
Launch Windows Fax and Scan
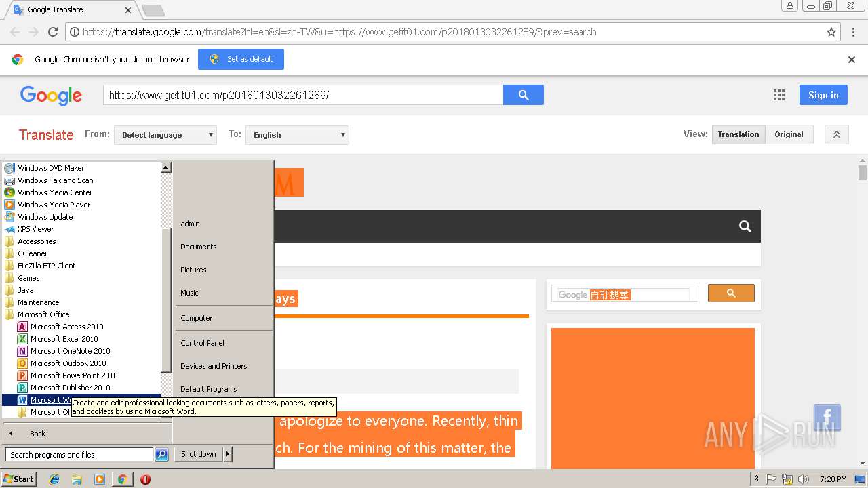[55, 180]
